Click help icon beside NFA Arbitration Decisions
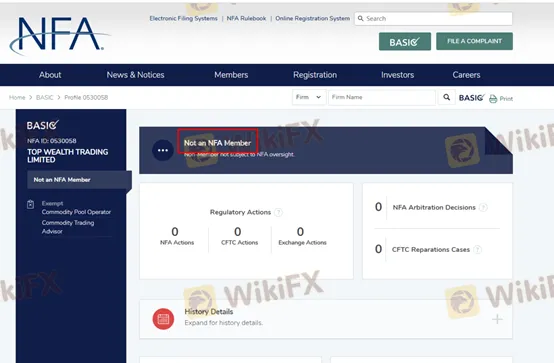The height and width of the screenshot is (363, 554). [483, 207]
